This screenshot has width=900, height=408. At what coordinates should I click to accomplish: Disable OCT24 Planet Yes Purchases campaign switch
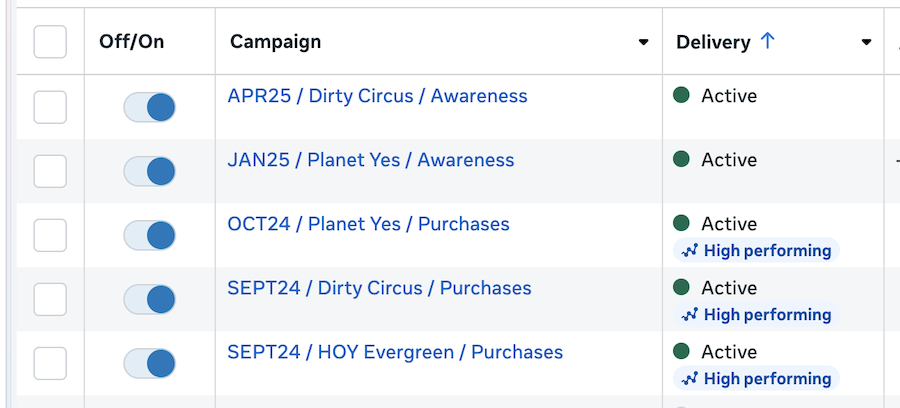[x=150, y=236]
